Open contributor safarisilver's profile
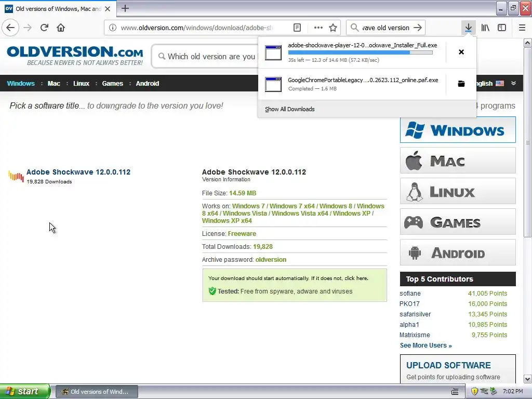Viewport: 532px width, 399px height. [415, 314]
